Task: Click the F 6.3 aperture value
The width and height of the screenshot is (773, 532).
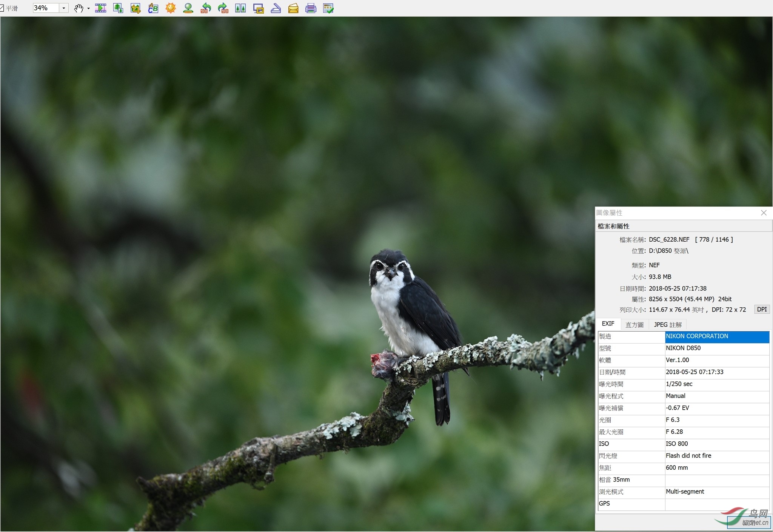Action: 672,420
